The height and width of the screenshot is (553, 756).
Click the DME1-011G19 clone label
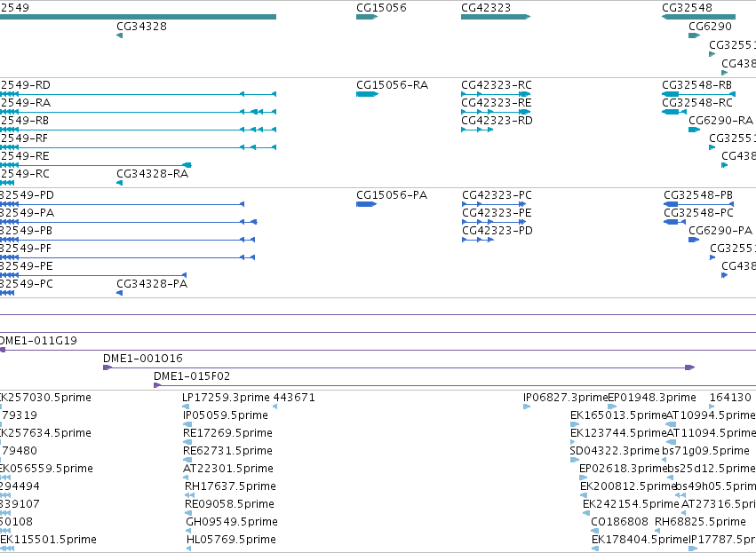(x=38, y=341)
